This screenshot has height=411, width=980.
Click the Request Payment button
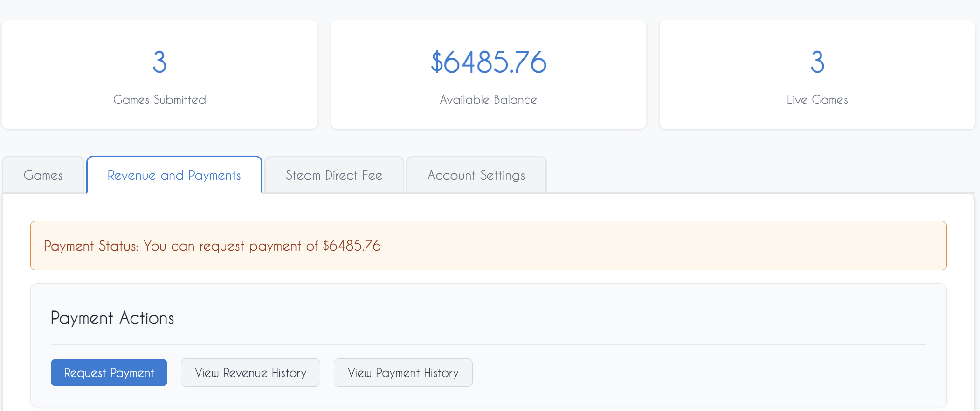[109, 372]
